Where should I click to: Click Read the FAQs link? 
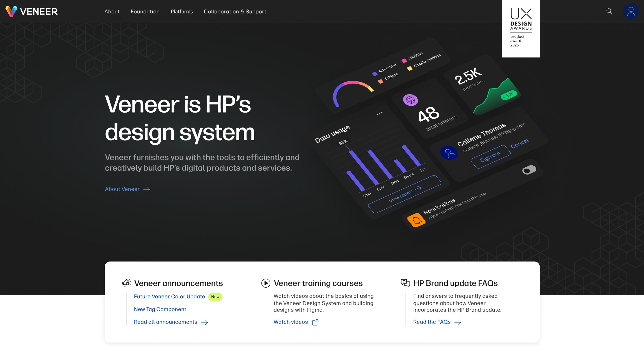click(x=432, y=322)
